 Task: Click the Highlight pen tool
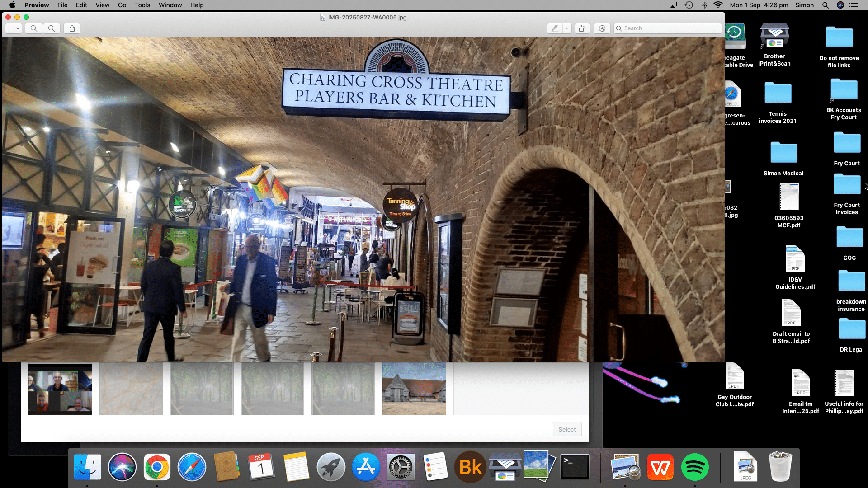tap(555, 28)
